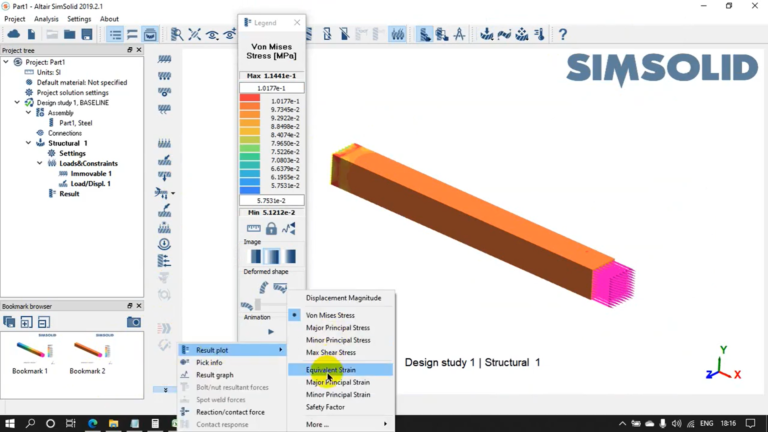Screen dimensions: 768x432
Task: Open the load type dropdown arrow in the vertical toolbar
Action: click(173, 193)
